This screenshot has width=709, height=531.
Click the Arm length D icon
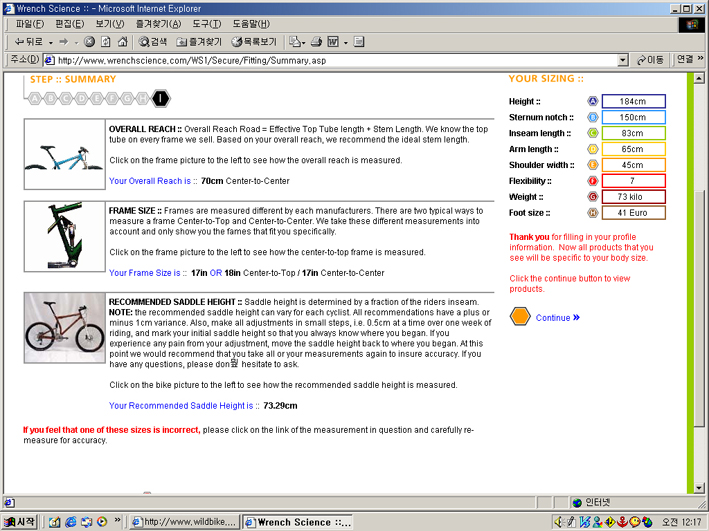pos(592,149)
